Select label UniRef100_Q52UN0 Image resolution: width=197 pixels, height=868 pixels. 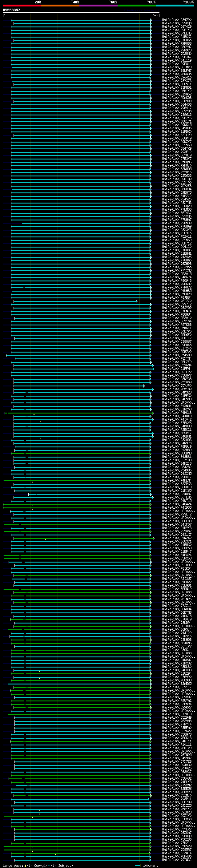point(177,54)
